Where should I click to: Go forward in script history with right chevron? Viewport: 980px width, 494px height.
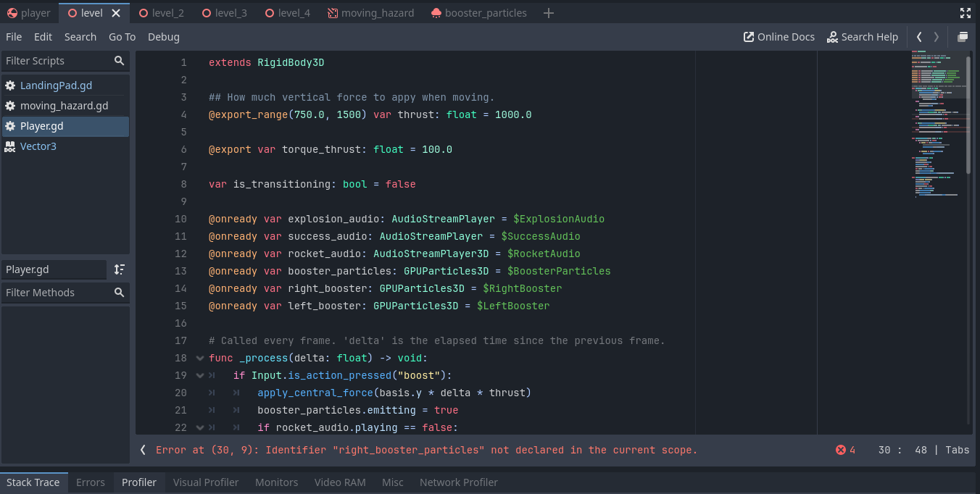click(x=935, y=36)
